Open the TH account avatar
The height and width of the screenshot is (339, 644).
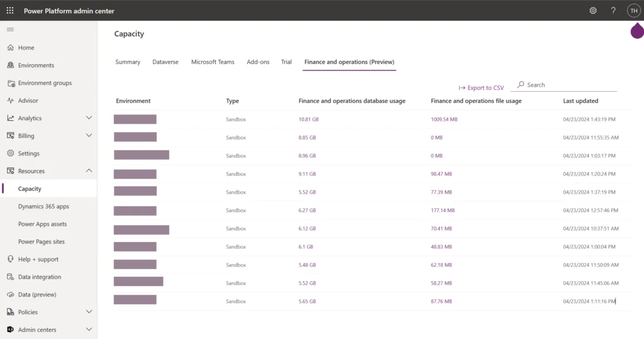pyautogui.click(x=633, y=11)
